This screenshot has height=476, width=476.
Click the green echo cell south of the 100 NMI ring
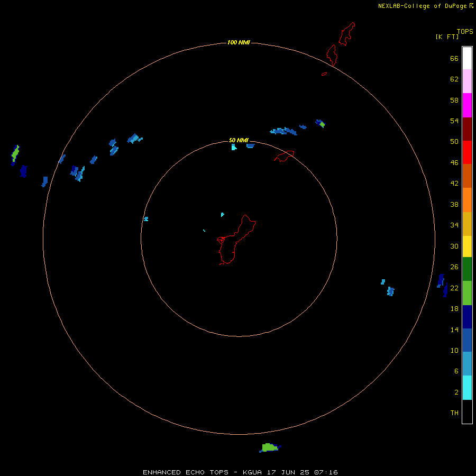[x=270, y=447]
